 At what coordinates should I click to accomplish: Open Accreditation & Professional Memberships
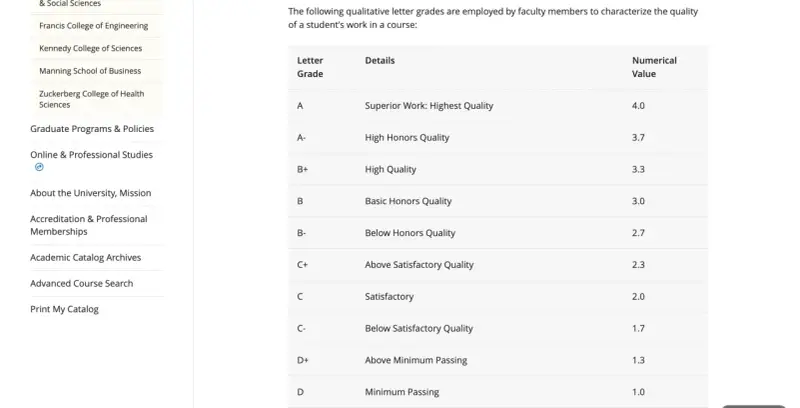click(x=89, y=225)
